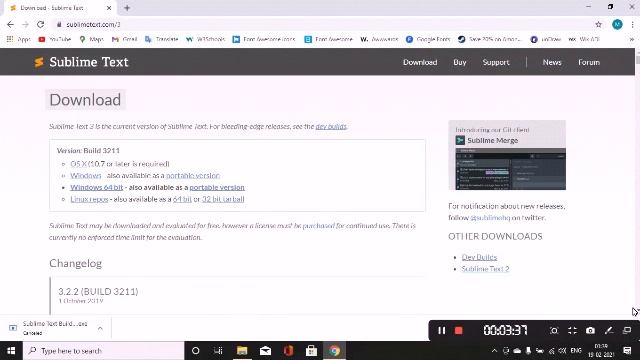Open the Support nav menu item
640x360 pixels.
coord(496,62)
